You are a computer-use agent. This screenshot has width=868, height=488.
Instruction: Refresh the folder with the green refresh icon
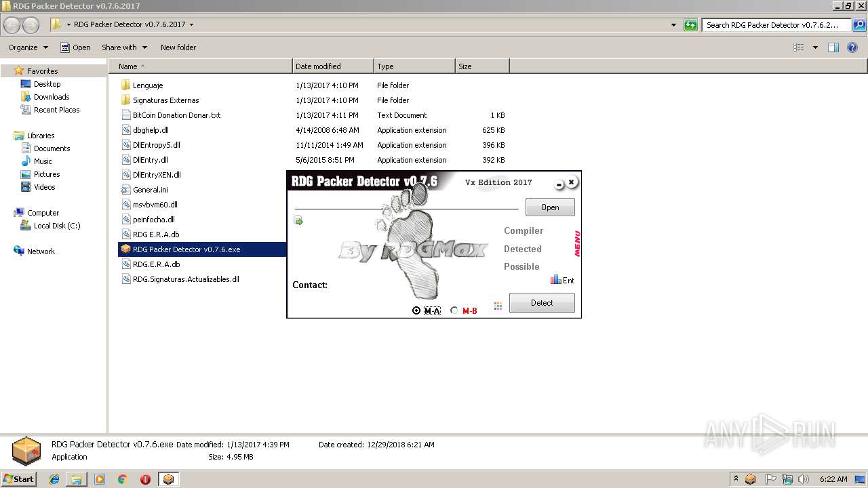tap(690, 25)
